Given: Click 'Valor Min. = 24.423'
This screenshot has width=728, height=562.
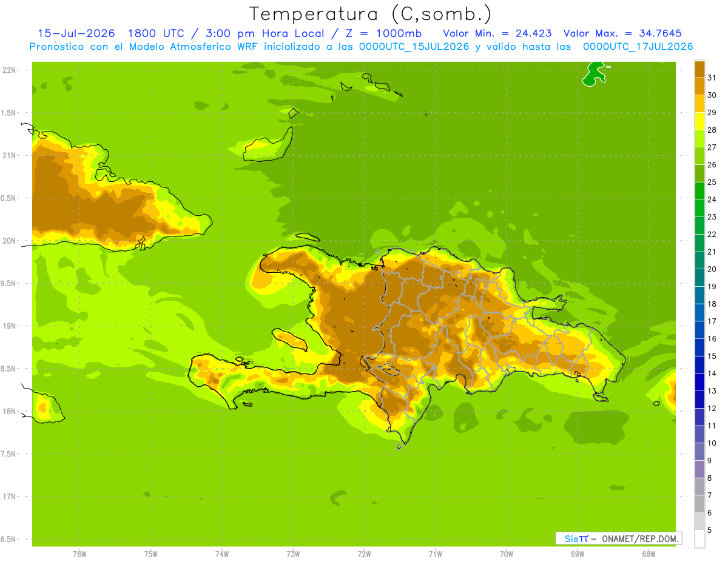Looking at the screenshot, I should pos(497,33).
